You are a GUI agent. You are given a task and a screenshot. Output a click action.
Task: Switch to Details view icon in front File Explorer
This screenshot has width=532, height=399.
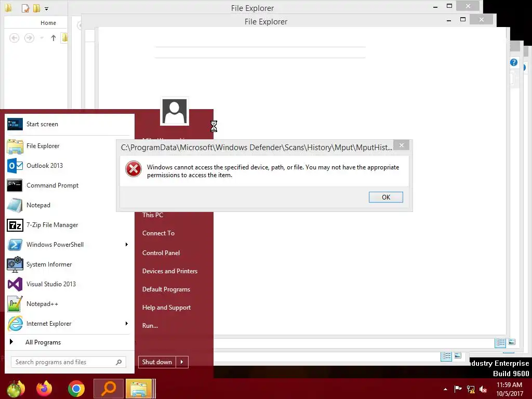point(500,342)
